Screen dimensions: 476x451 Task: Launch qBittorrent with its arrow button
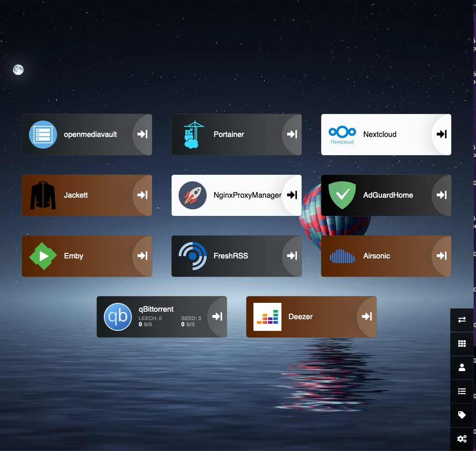tap(217, 316)
